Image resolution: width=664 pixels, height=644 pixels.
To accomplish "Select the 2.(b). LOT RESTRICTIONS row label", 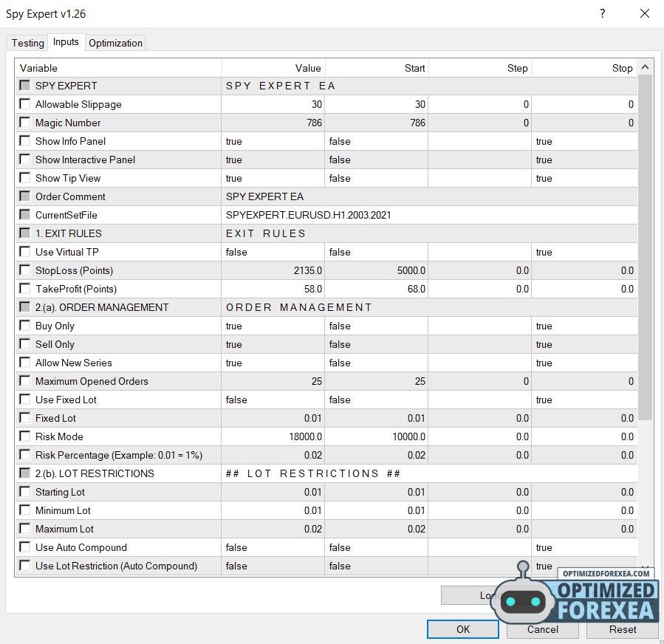I will click(x=95, y=473).
